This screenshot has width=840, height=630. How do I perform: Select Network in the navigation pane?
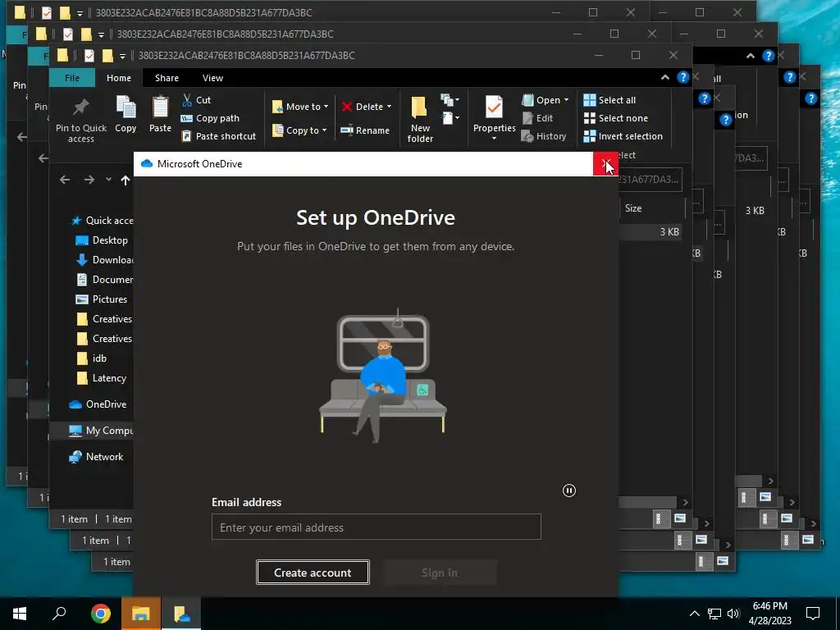pos(97,457)
